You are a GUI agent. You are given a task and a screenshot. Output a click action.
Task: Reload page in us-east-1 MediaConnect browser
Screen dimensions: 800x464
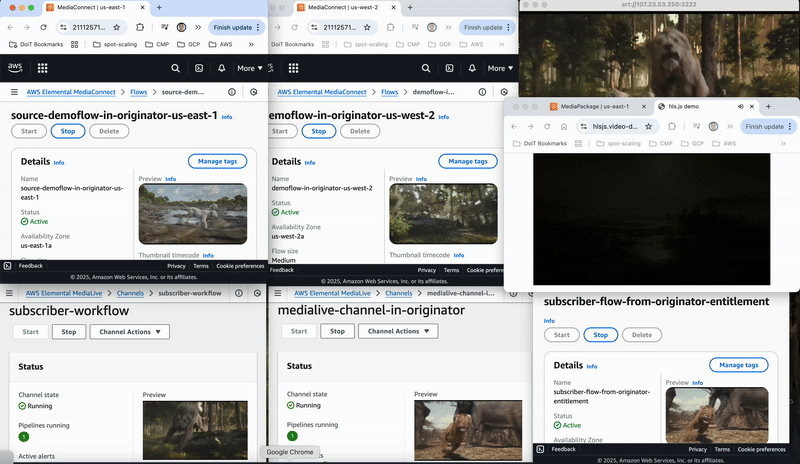(43, 27)
